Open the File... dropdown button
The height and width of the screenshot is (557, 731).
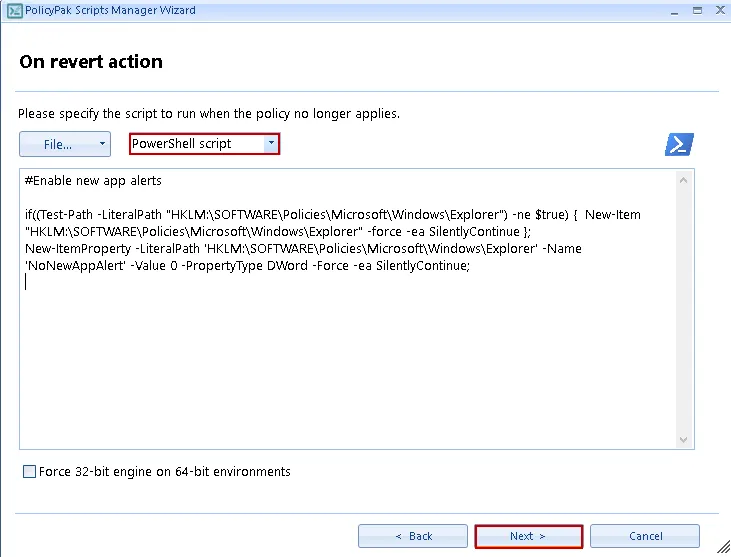[65, 144]
